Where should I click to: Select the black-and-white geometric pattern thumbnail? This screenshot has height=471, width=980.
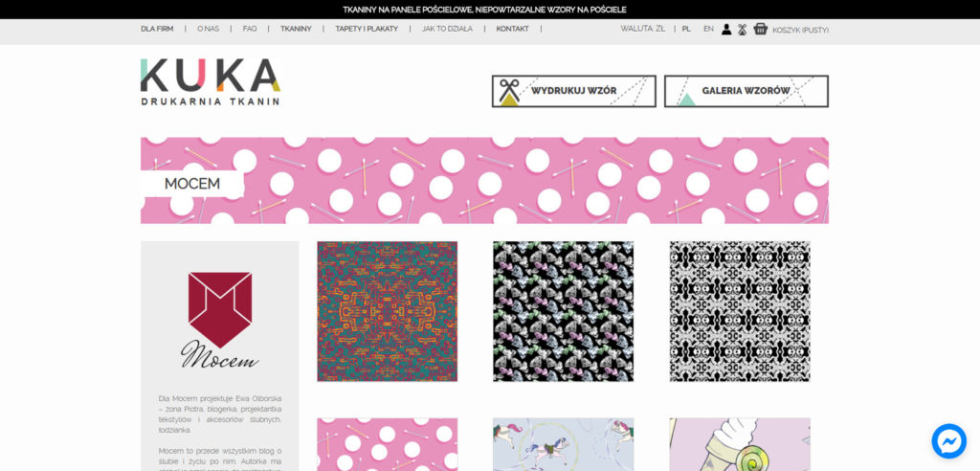739,311
